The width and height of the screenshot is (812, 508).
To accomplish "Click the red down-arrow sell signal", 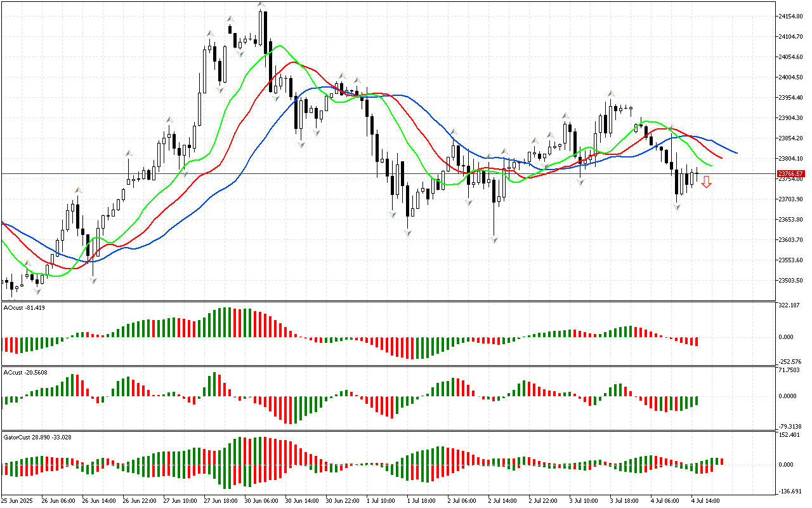I will click(x=706, y=182).
